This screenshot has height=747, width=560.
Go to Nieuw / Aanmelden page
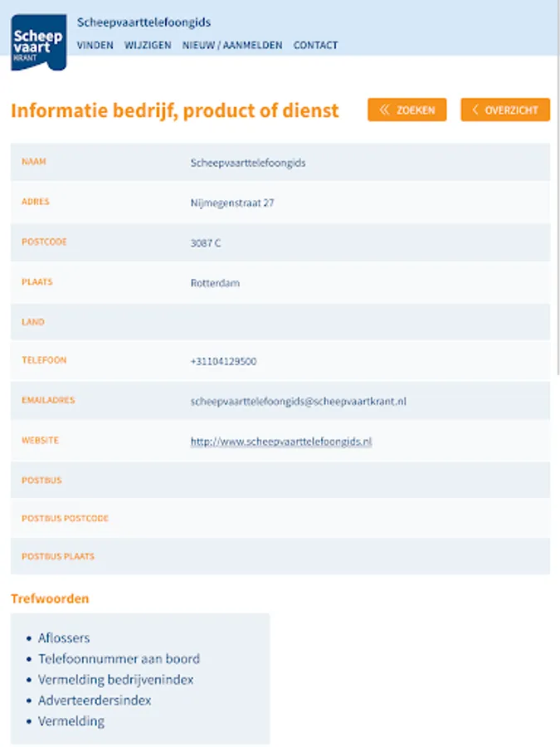(x=232, y=46)
